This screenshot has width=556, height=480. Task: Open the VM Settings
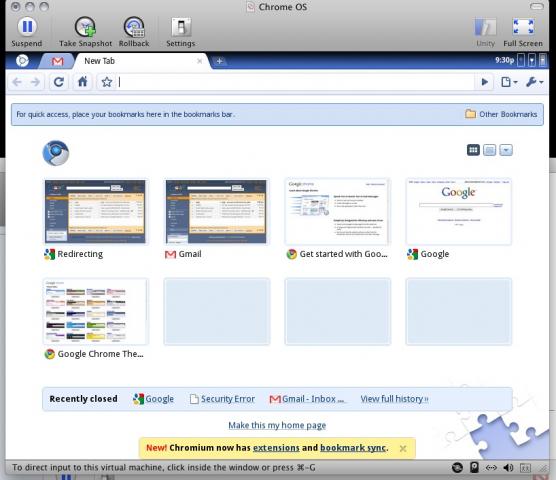pos(181,27)
